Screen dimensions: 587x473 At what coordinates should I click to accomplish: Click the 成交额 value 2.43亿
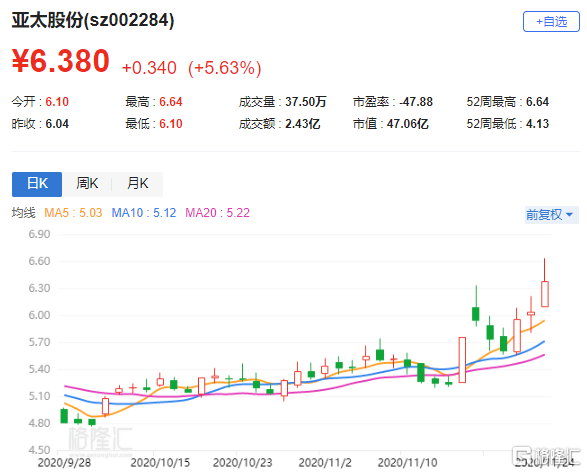(302, 124)
